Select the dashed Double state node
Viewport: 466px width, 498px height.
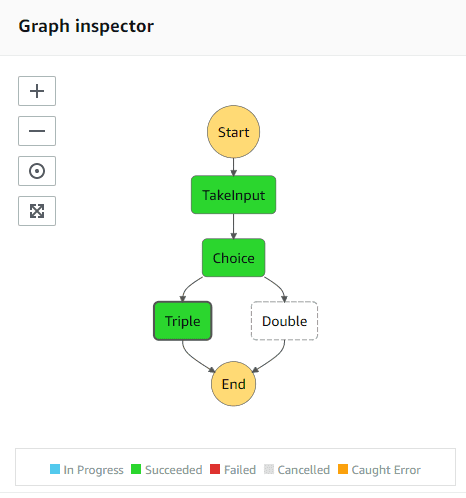tap(284, 321)
